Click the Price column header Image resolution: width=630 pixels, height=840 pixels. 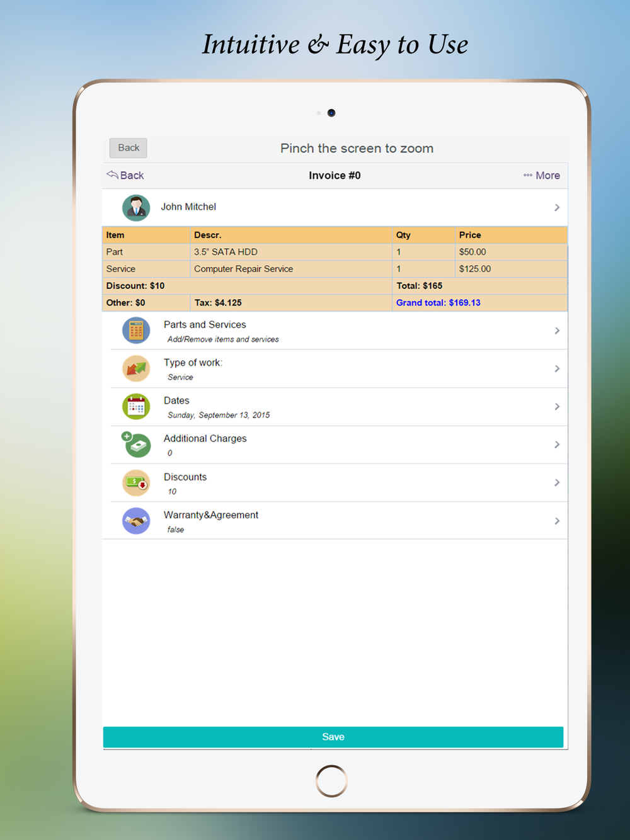click(511, 235)
